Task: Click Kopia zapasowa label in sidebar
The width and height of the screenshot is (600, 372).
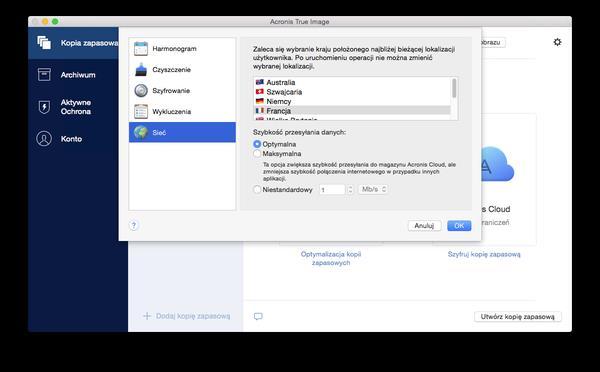Action: (89, 43)
